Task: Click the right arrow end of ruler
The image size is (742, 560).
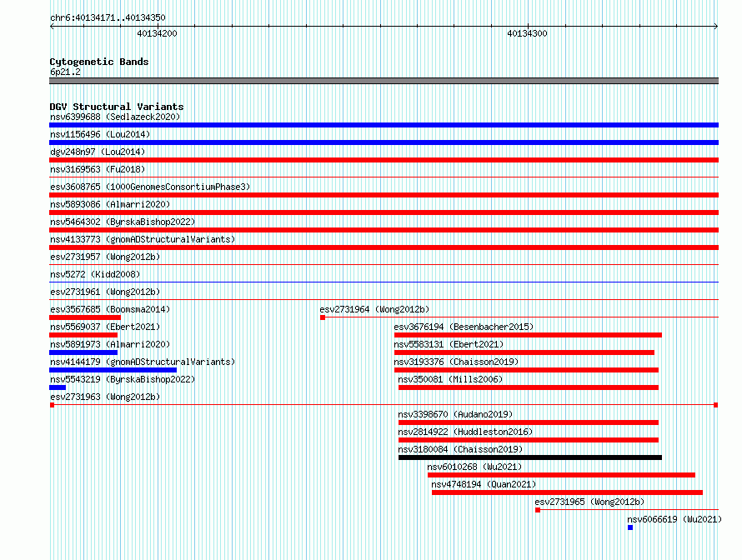Action: click(x=716, y=26)
